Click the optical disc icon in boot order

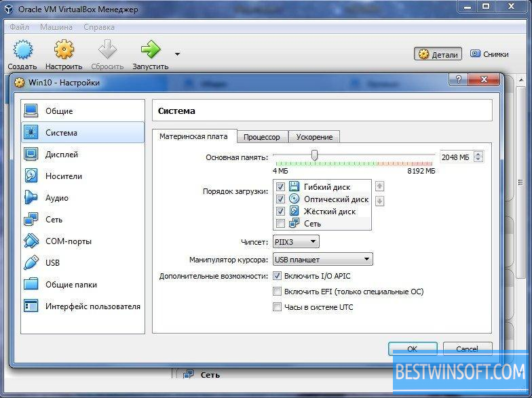click(294, 199)
